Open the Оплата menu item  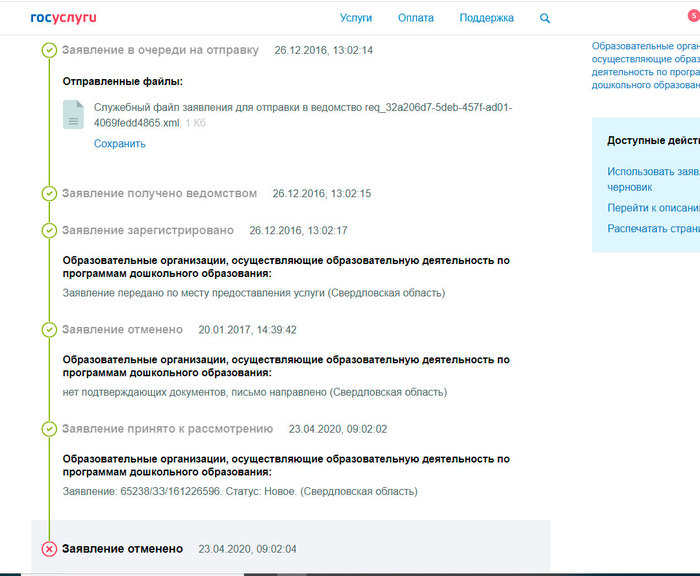click(x=416, y=18)
